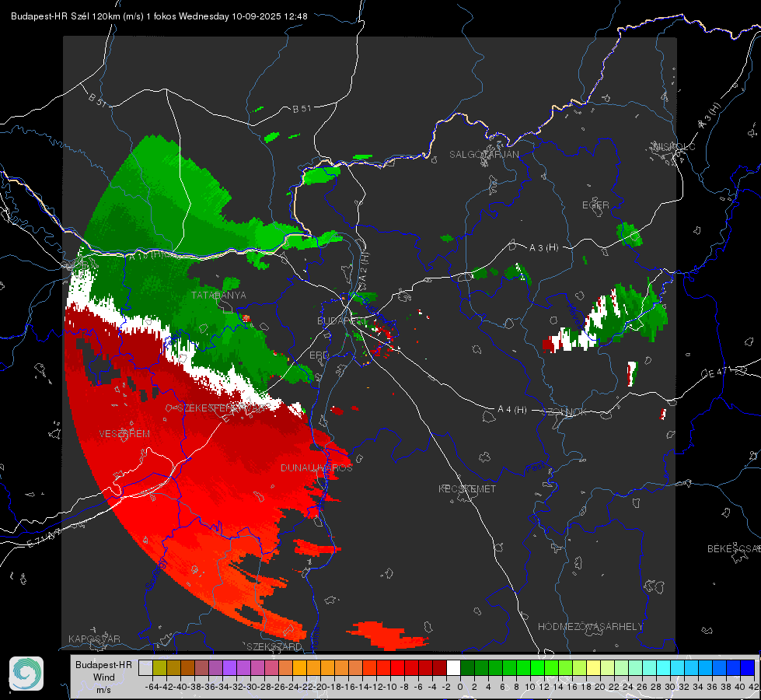The image size is (761, 700).
Task: Click the KECSKEMET city label
Action: pyautogui.click(x=467, y=489)
